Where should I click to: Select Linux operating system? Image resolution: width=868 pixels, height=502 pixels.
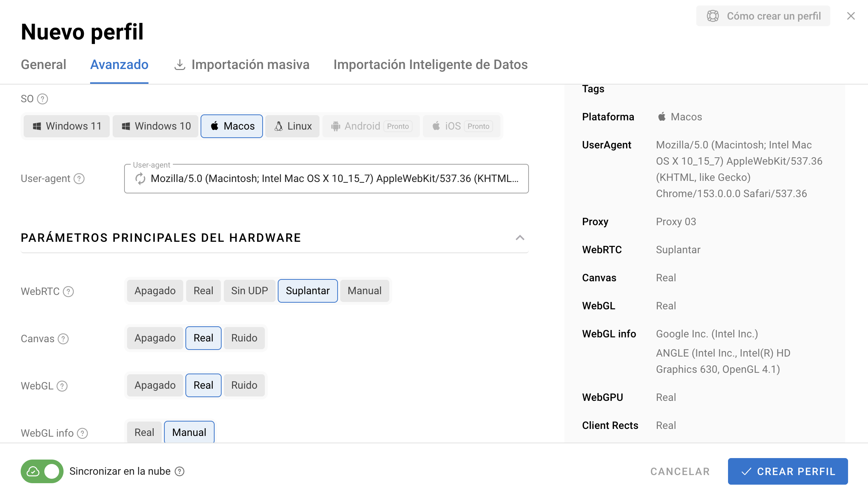tap(293, 126)
